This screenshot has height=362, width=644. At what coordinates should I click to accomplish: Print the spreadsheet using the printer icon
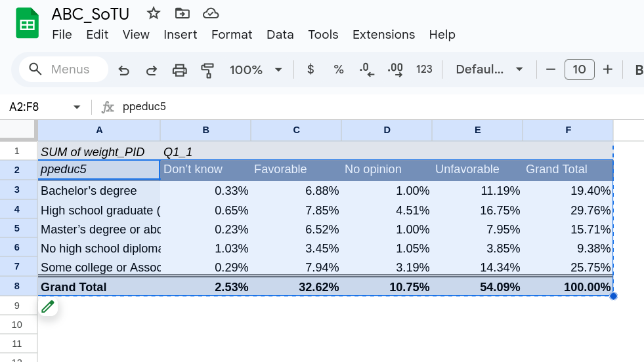179,70
